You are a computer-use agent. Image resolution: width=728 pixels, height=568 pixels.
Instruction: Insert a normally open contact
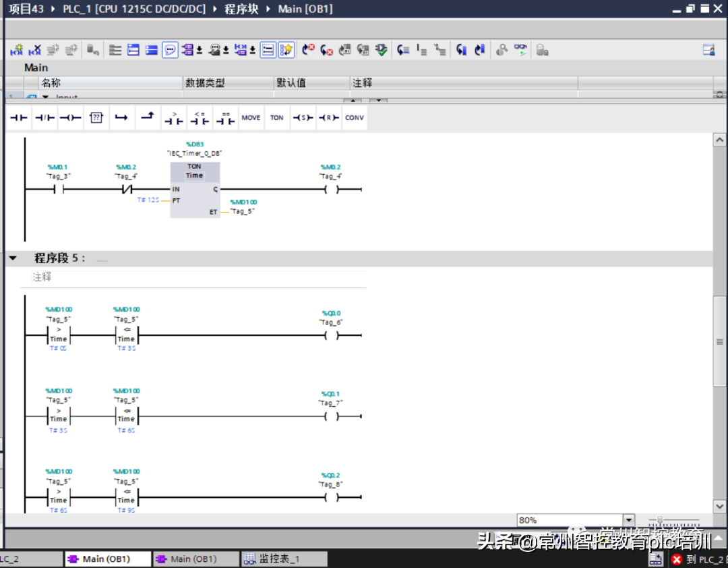[19, 117]
